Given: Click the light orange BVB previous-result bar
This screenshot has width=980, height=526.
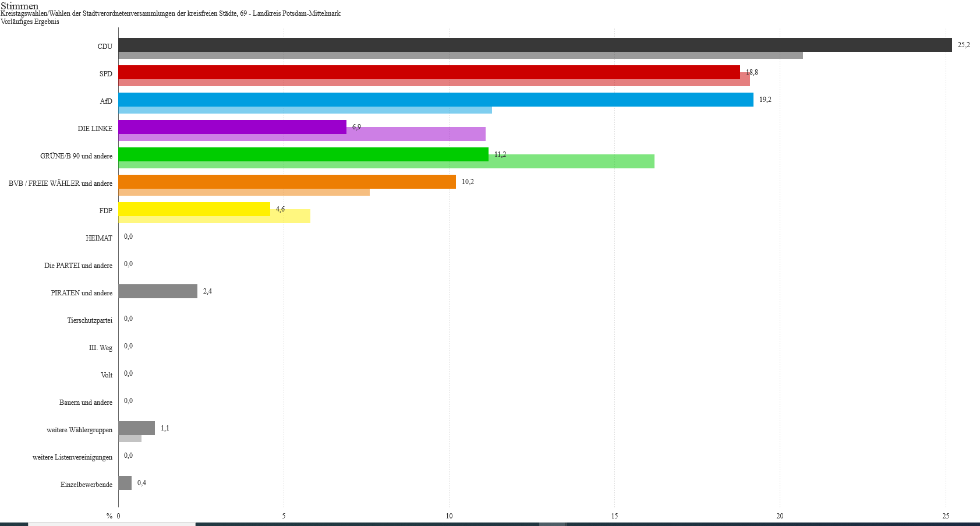Looking at the screenshot, I should click(244, 192).
